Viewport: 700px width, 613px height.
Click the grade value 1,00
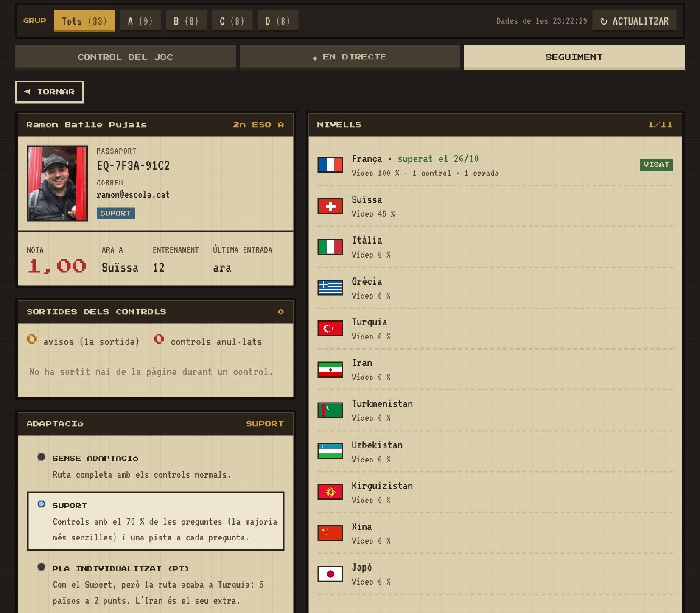pyautogui.click(x=57, y=266)
